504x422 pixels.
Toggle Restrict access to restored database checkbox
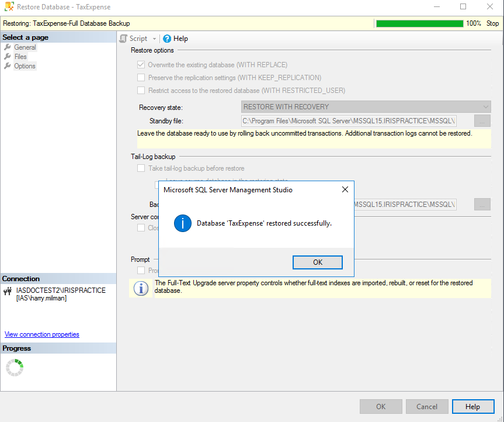tap(141, 91)
